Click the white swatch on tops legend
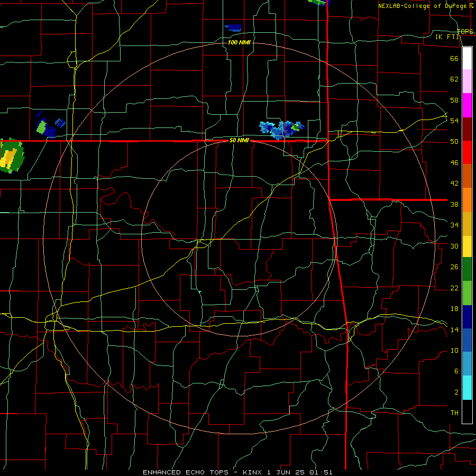Viewport: 476px width, 476px height. click(x=467, y=58)
